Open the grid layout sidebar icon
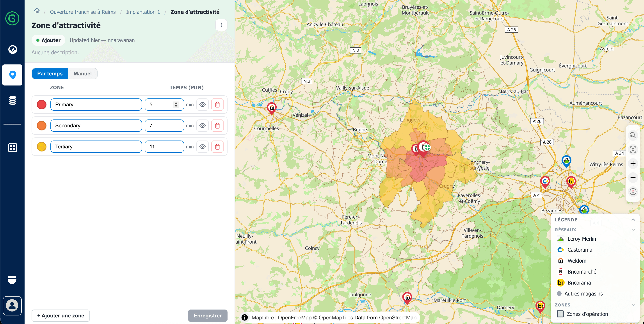The width and height of the screenshot is (644, 324). click(12, 148)
